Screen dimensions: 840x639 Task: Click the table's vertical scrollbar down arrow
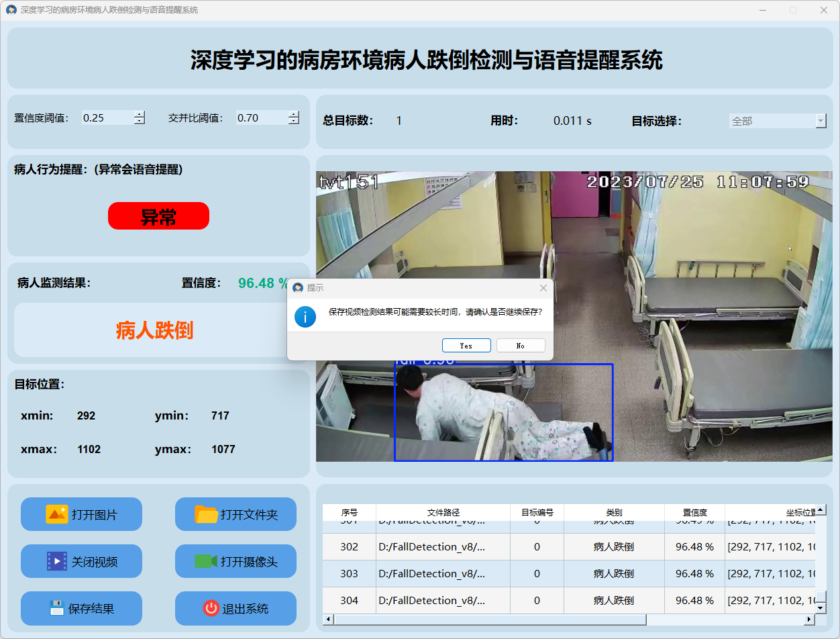coord(821,607)
